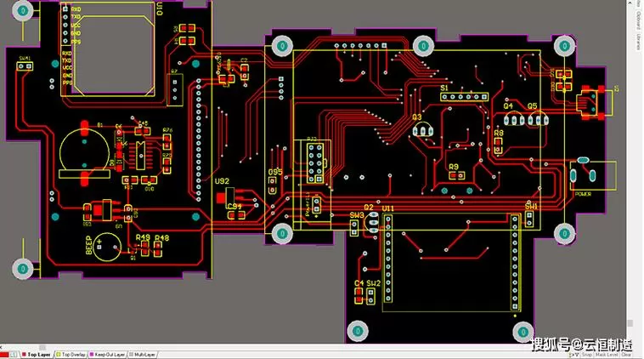Select the POWER jack connector
This screenshot has width=644, height=359.
[x=593, y=175]
